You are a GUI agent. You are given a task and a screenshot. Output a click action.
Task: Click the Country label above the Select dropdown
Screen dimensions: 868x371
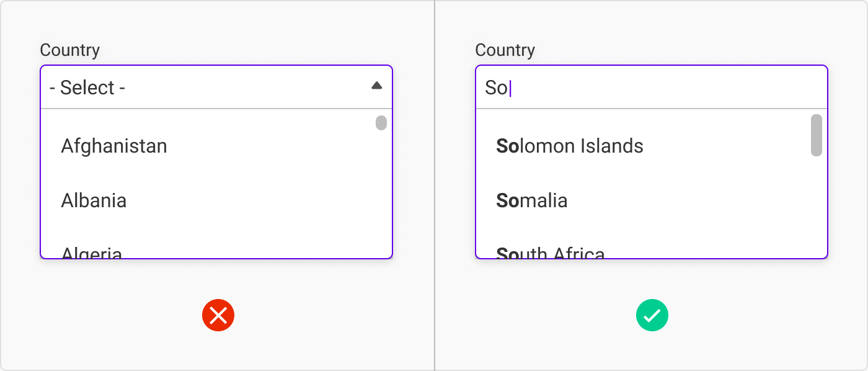[x=70, y=50]
